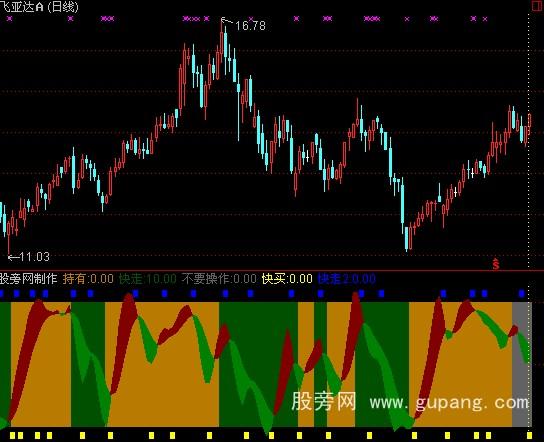Click the leftmost yellow square marker at bottom
The width and height of the screenshot is (544, 442).
[13, 435]
